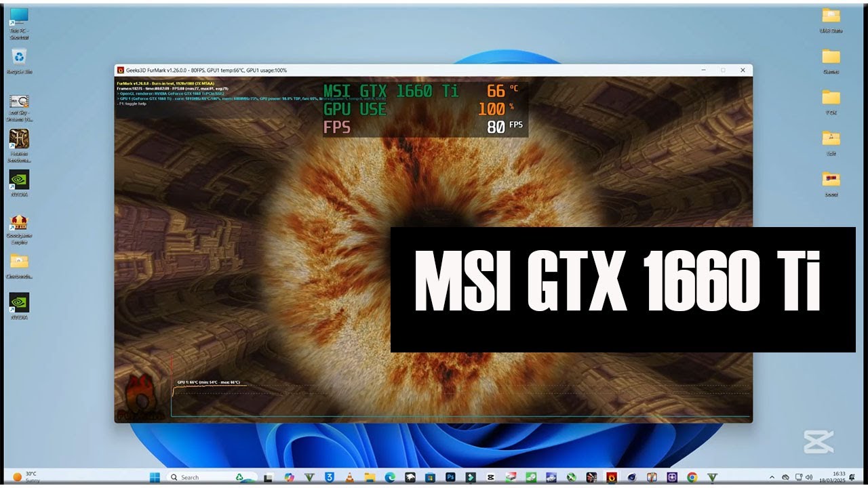Minimize the FurMark window

(x=704, y=70)
